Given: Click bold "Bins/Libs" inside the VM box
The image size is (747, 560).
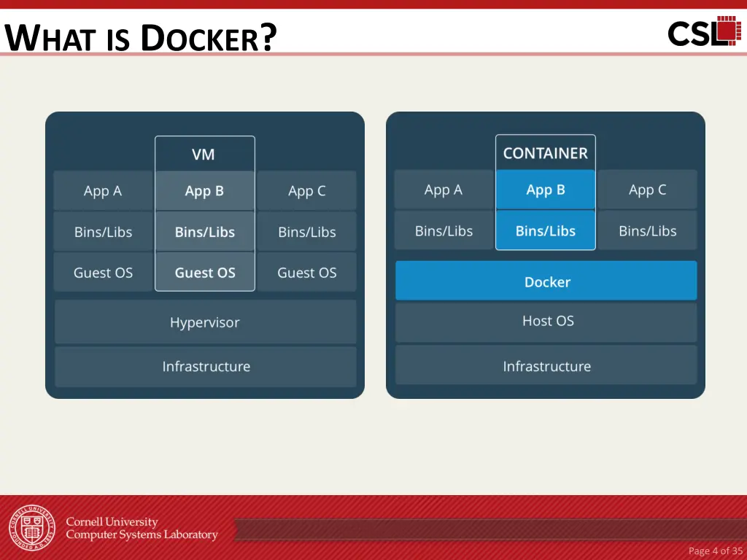Looking at the screenshot, I should 205,232.
